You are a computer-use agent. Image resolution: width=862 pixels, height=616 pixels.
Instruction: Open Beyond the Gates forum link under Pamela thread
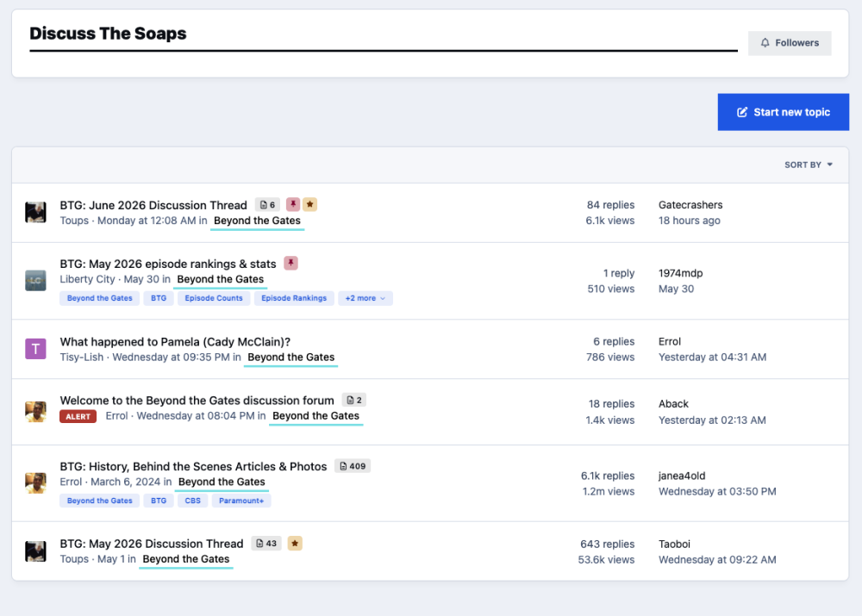pos(290,358)
